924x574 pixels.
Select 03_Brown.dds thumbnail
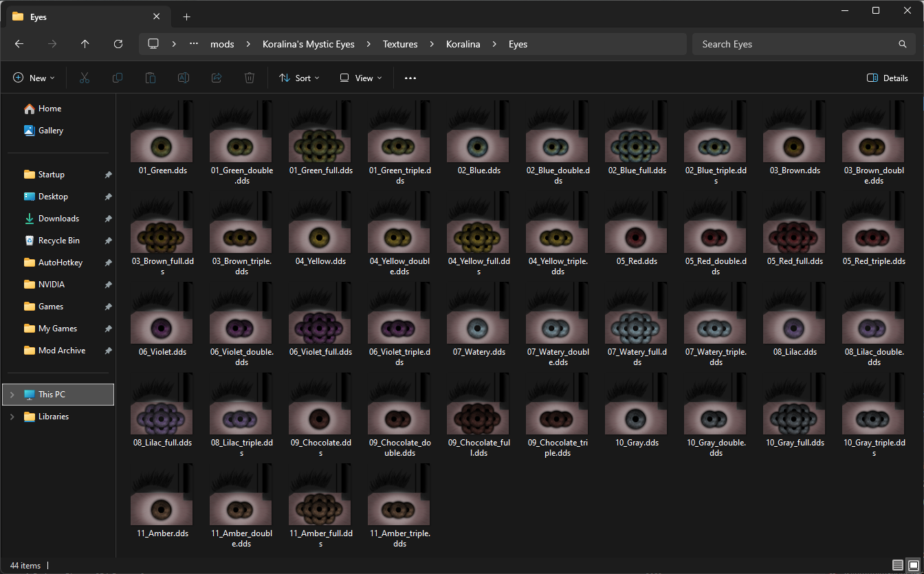click(795, 131)
